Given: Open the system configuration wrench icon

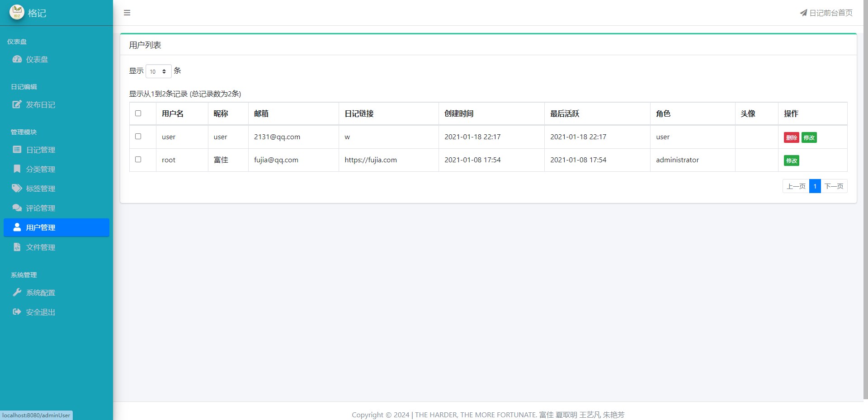Looking at the screenshot, I should point(17,293).
